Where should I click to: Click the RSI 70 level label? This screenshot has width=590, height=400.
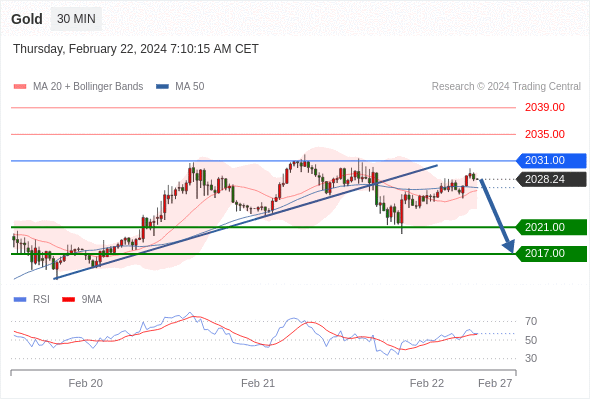pos(531,321)
